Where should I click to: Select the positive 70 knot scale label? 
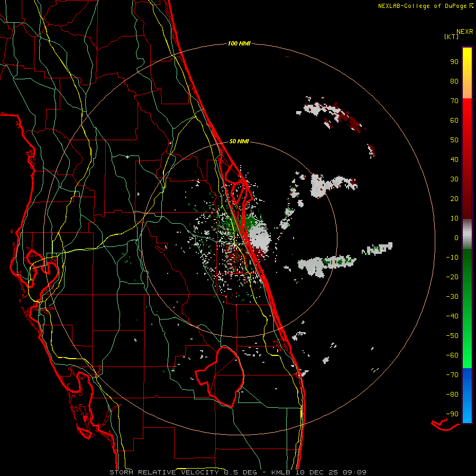(x=454, y=101)
